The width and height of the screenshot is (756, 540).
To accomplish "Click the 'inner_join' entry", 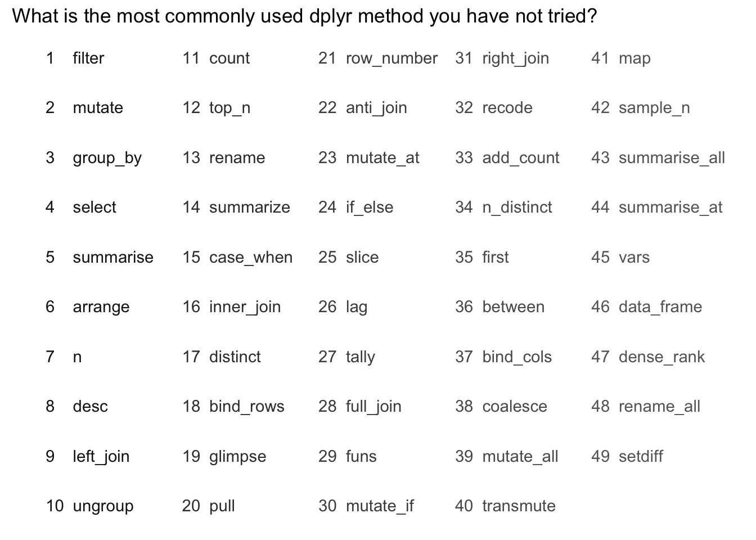I will (245, 307).
